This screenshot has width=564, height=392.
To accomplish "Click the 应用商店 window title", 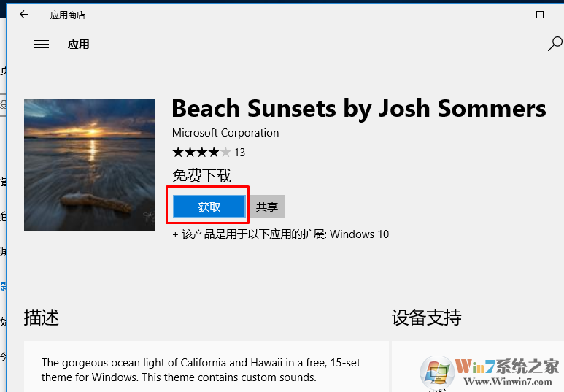I will (x=67, y=15).
